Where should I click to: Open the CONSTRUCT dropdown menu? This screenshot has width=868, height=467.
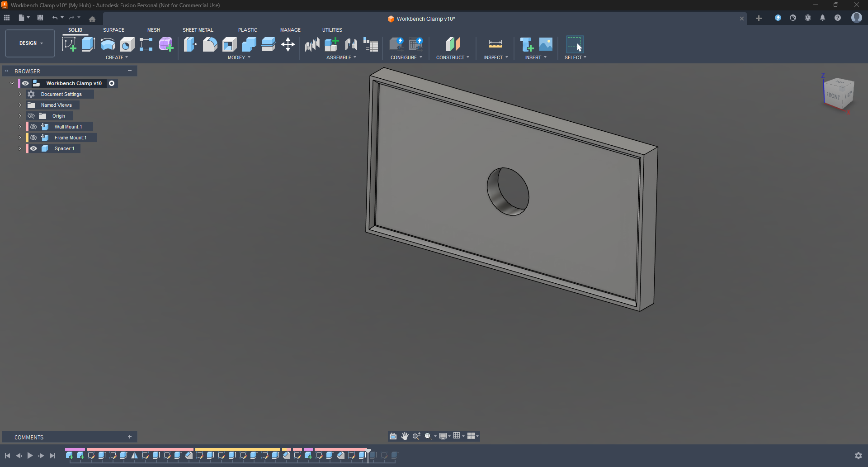tap(453, 57)
